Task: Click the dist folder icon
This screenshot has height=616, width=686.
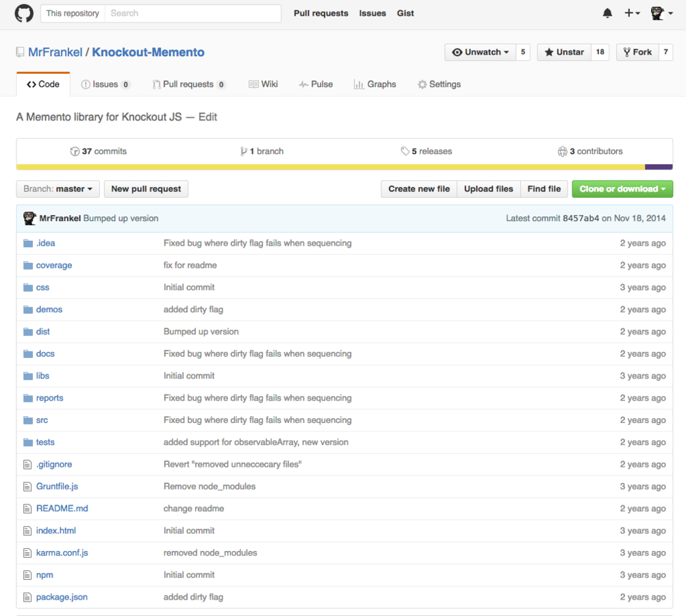Action: pyautogui.click(x=28, y=332)
